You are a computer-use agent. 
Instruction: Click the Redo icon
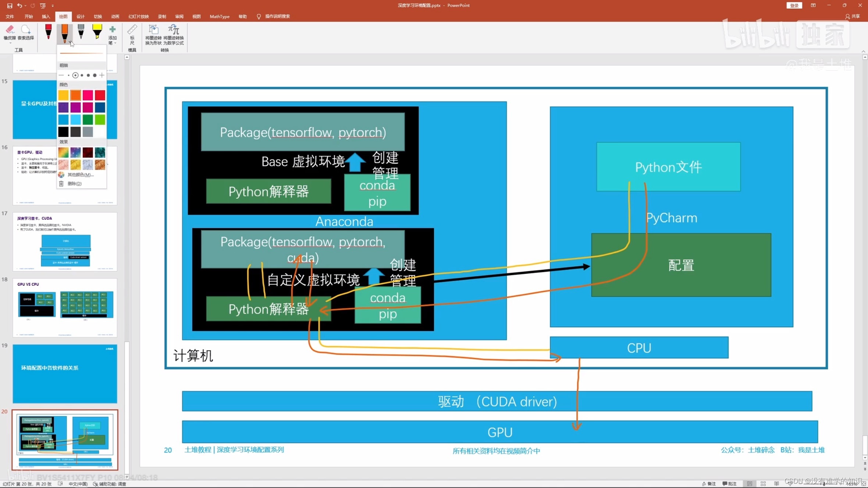(x=33, y=6)
